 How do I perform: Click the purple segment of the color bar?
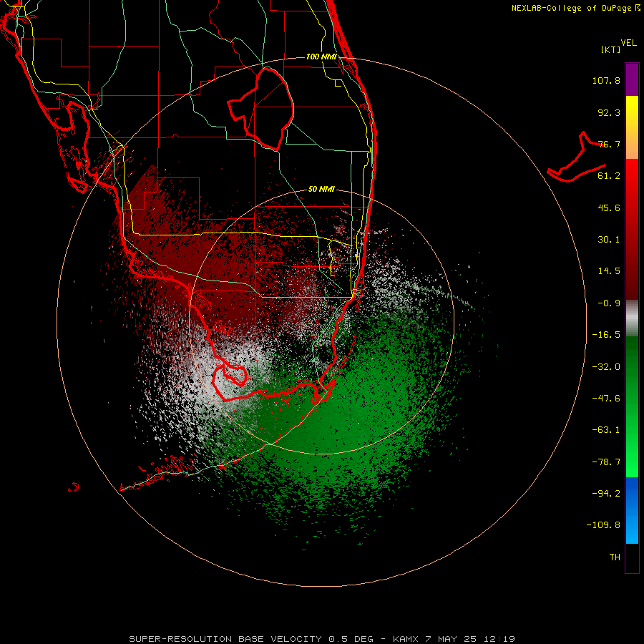(x=632, y=79)
